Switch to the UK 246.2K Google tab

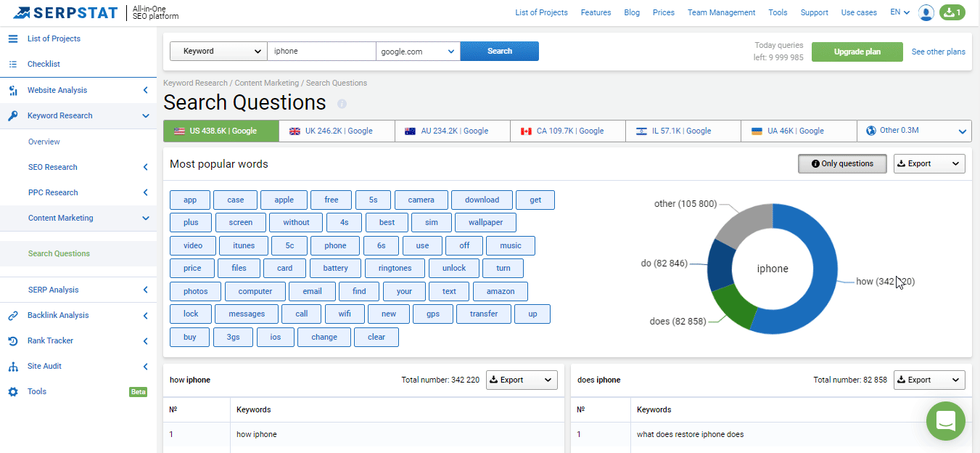[x=337, y=131]
